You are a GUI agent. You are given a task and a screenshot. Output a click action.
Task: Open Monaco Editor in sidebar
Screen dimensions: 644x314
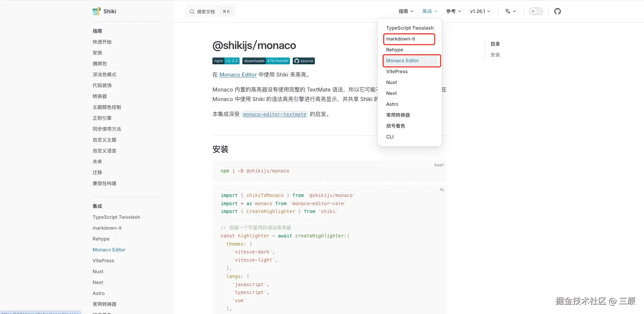[x=109, y=250]
